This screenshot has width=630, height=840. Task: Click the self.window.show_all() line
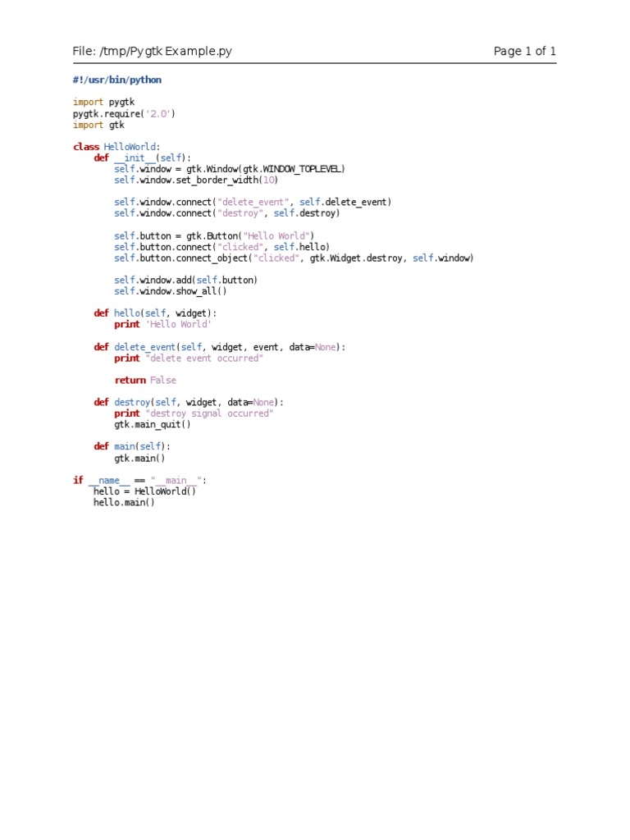tap(171, 291)
